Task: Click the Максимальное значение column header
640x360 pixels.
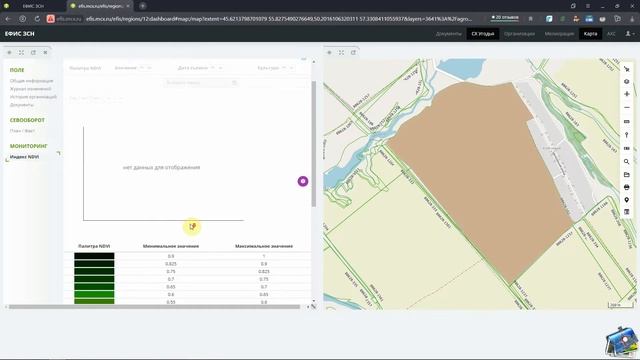Action: 264,246
